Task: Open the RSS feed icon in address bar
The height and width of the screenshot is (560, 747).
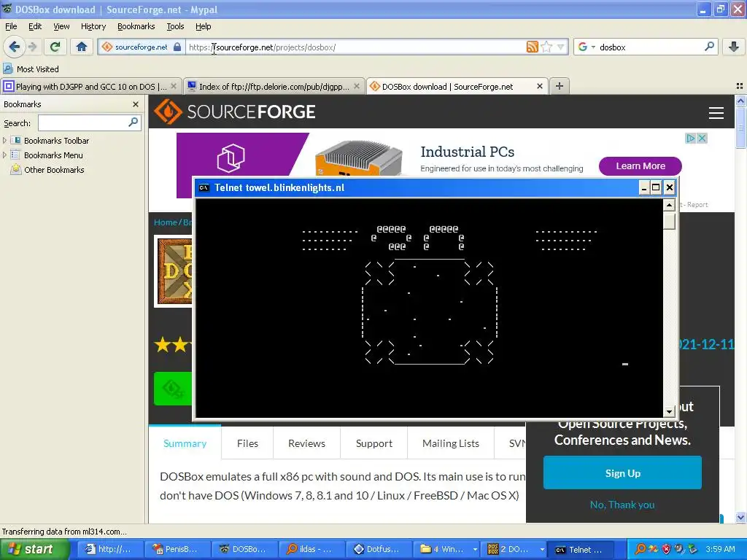Action: pos(532,47)
